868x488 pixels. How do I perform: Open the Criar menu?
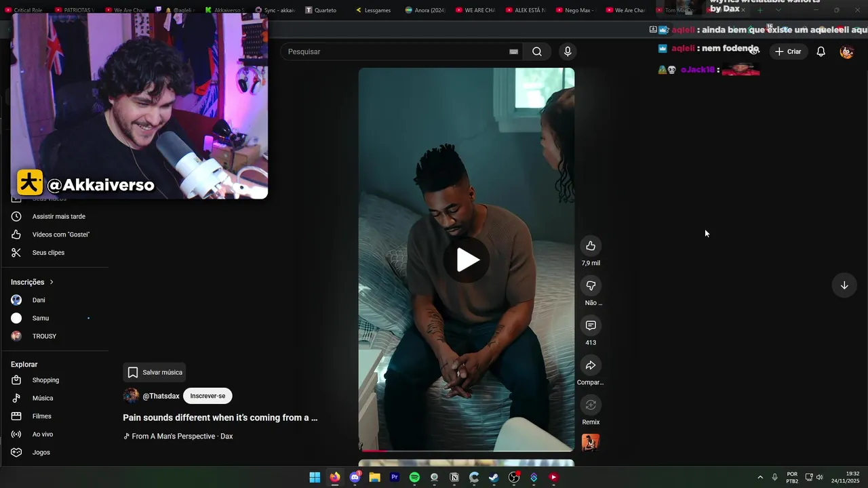(789, 52)
